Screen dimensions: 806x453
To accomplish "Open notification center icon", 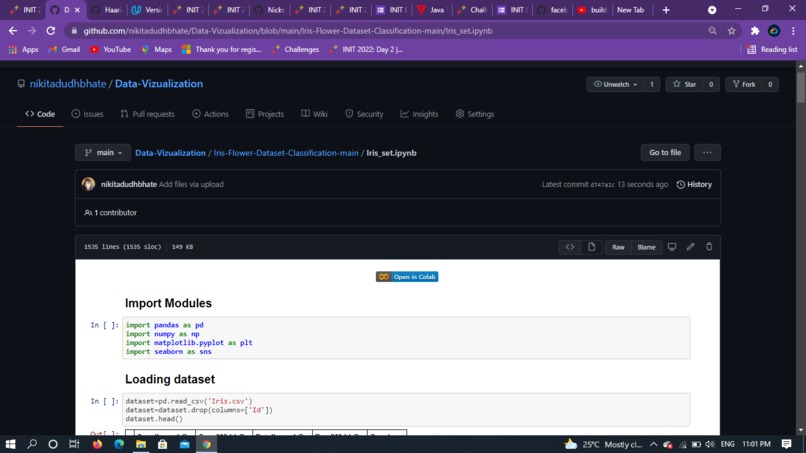I will (x=786, y=444).
